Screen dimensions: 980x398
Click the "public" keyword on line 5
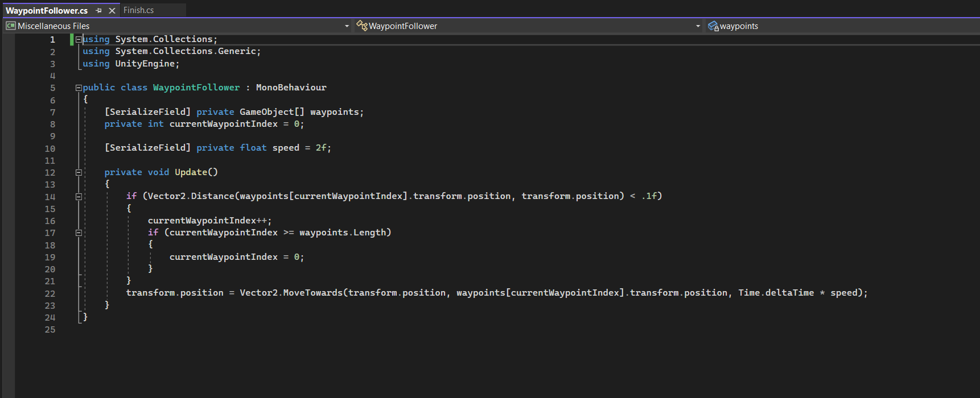(99, 88)
